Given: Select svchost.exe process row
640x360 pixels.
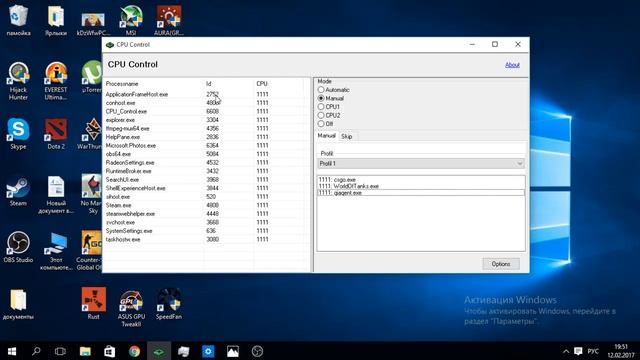Looking at the screenshot, I should [206, 222].
